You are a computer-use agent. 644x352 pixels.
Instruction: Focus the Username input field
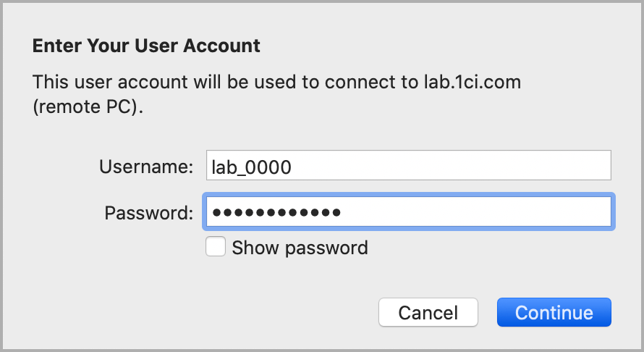(x=408, y=167)
